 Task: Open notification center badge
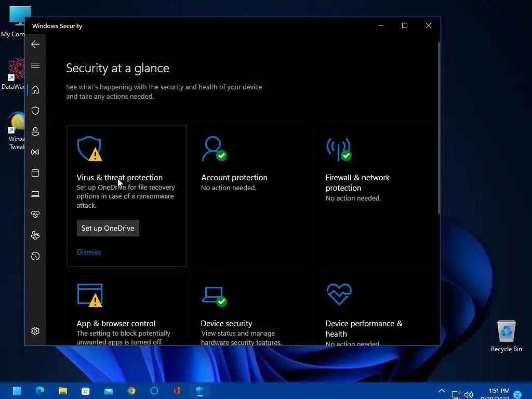[517, 395]
